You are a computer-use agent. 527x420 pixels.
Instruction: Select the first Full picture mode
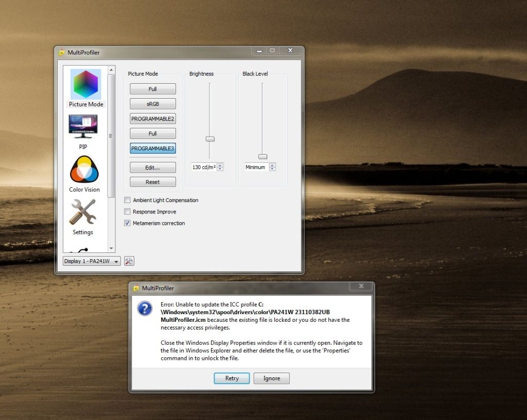152,89
